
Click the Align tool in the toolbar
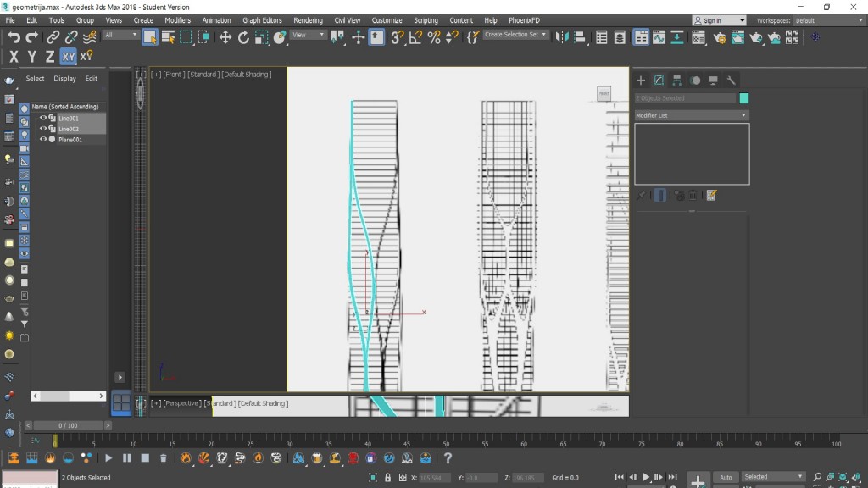pos(580,37)
